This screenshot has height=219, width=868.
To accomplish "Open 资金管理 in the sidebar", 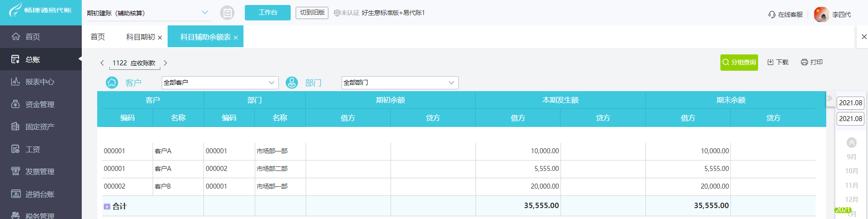I will (x=40, y=104).
